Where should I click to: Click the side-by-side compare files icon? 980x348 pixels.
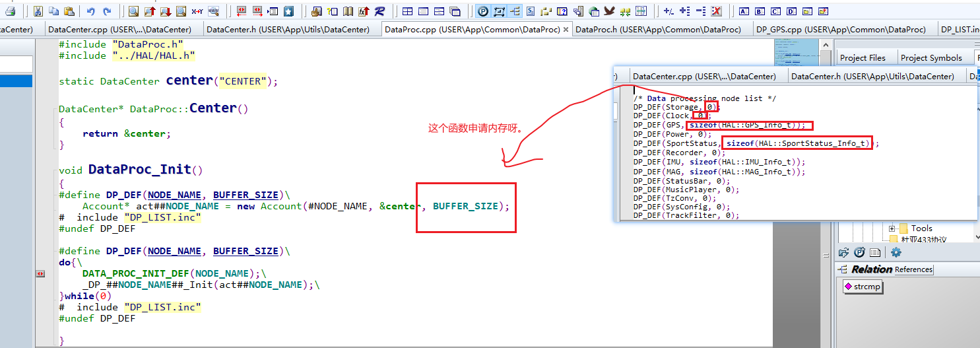(x=641, y=11)
